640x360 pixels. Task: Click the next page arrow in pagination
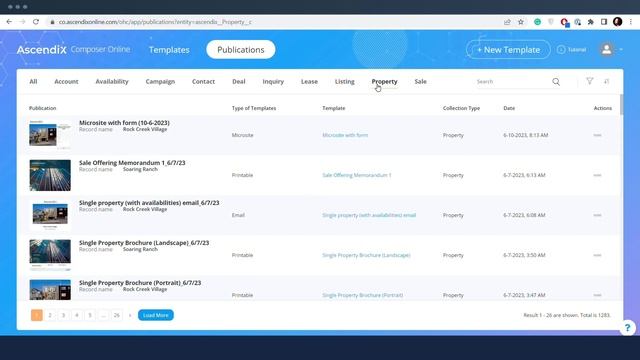(x=130, y=315)
